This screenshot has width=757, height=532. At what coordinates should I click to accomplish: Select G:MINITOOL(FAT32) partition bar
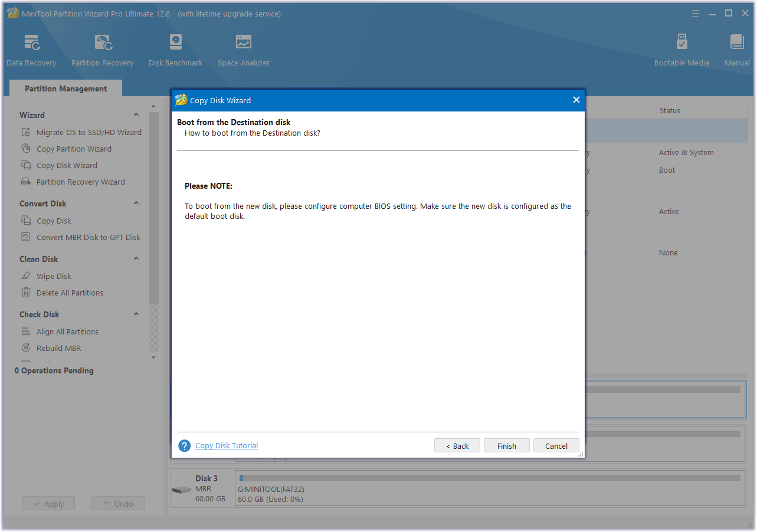(490, 488)
